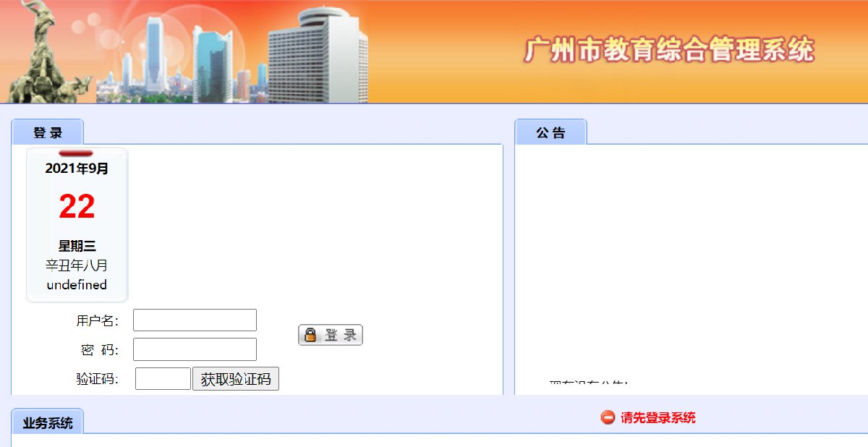Click the city skyline banner image

(184, 51)
